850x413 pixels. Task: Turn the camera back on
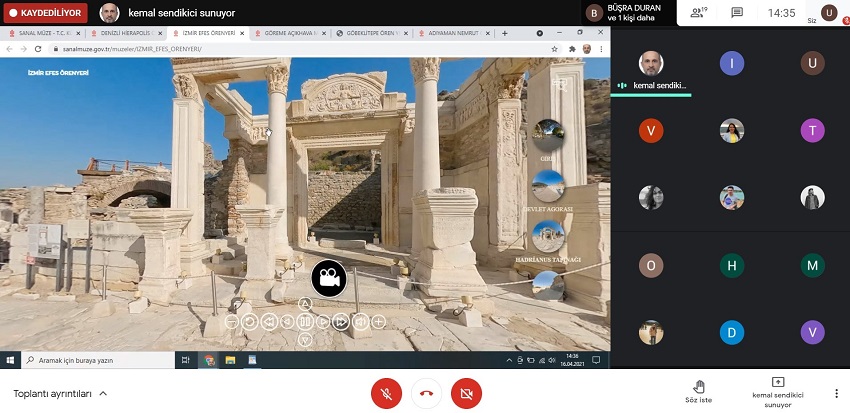(465, 393)
